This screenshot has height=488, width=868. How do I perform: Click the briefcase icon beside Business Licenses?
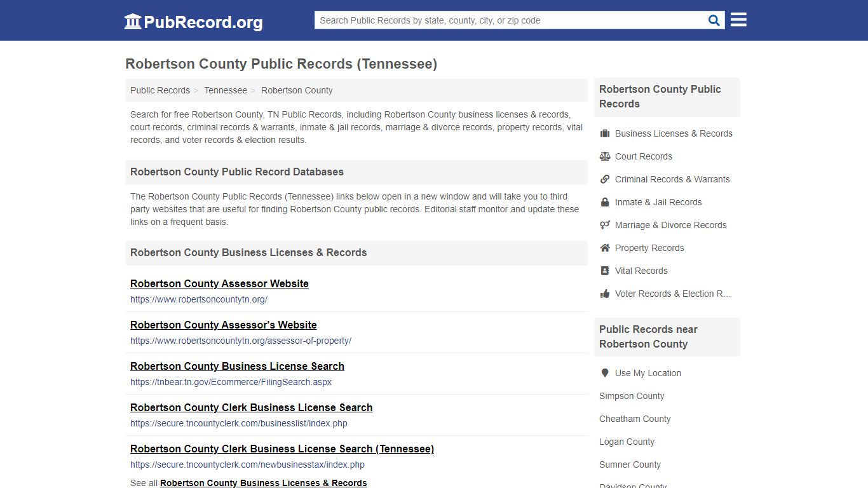[605, 133]
